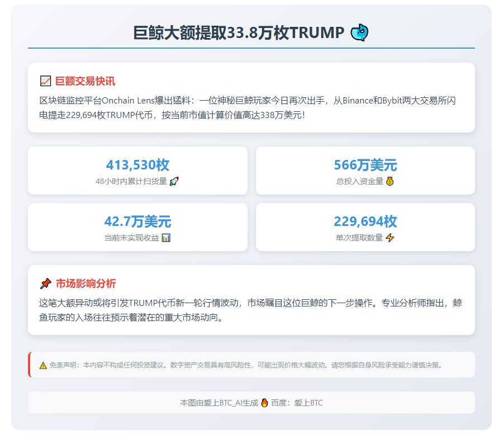Click the 爱上BTC credit text in the footer
This screenshot has width=503, height=448.
pos(310,402)
